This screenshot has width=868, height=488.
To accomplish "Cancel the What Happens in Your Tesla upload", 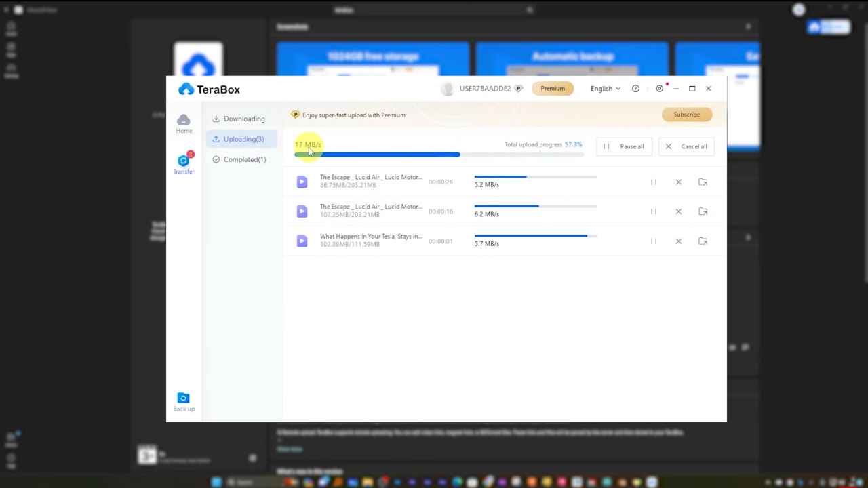I will click(678, 241).
